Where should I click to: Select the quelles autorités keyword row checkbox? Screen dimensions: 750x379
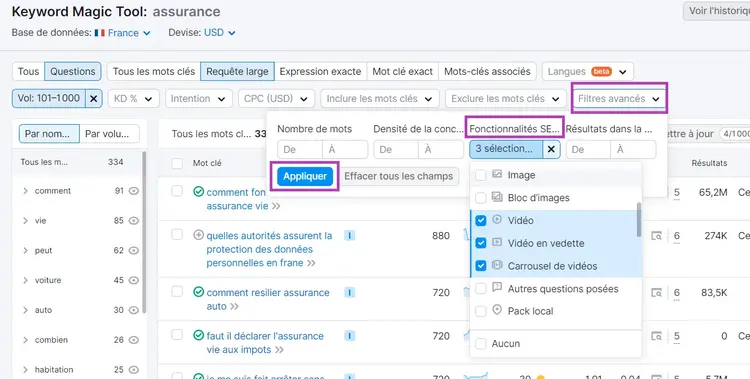177,234
